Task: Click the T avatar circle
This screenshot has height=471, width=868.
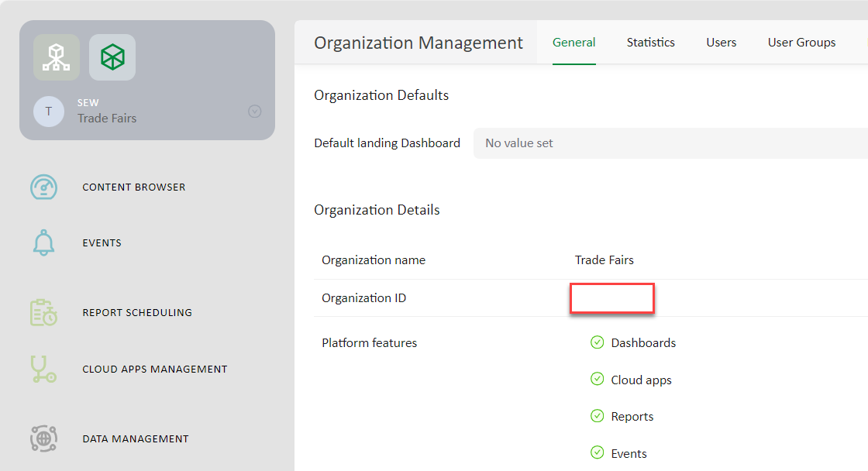Action: pos(49,112)
